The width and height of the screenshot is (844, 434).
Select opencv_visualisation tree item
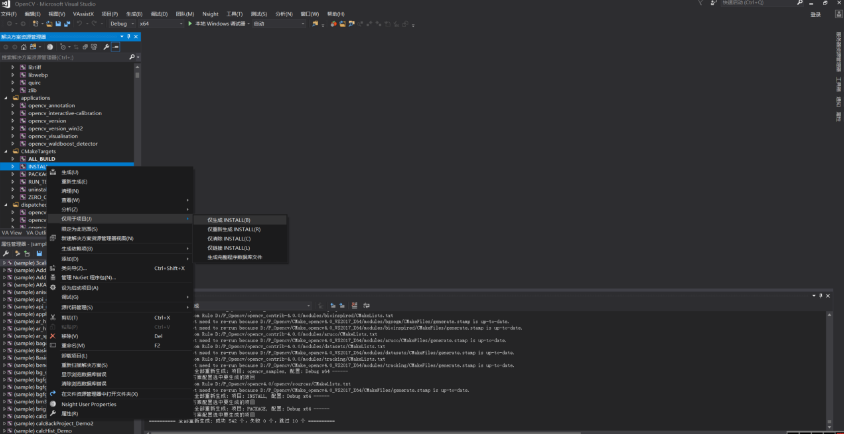coord(53,136)
